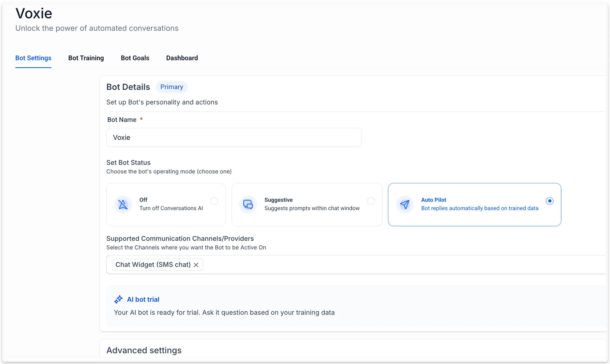This screenshot has width=610, height=364.
Task: Select the Off radio button
Action: pos(214,201)
